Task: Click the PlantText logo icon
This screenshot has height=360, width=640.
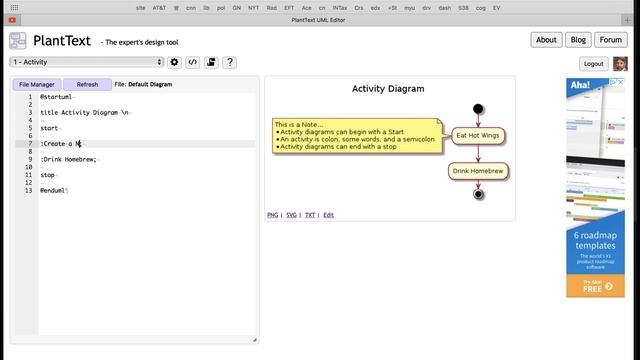Action: click(x=18, y=41)
